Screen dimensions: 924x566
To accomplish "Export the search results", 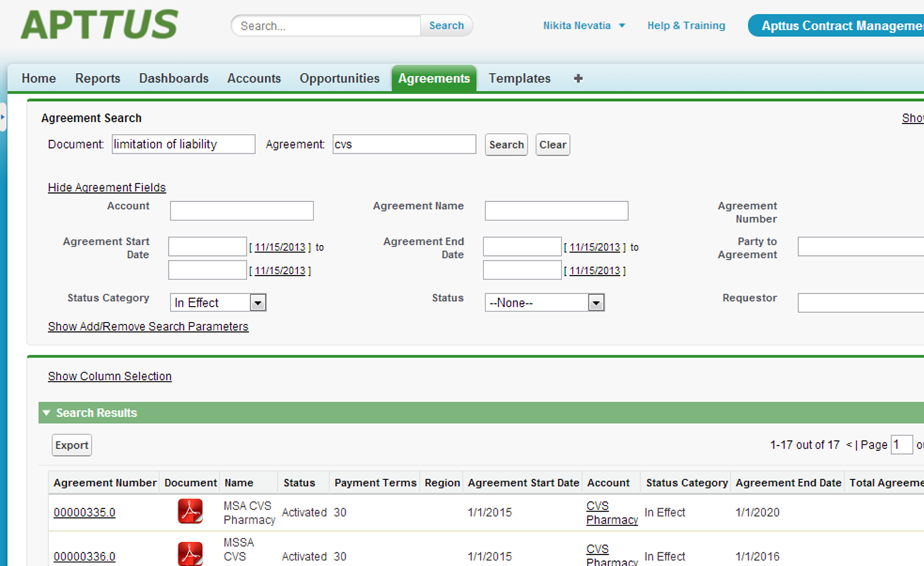I will point(72,445).
